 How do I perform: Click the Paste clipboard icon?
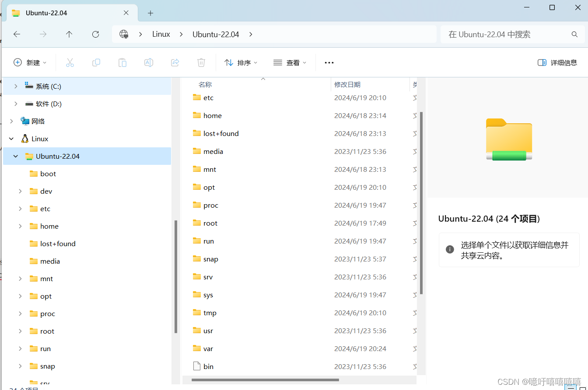122,63
